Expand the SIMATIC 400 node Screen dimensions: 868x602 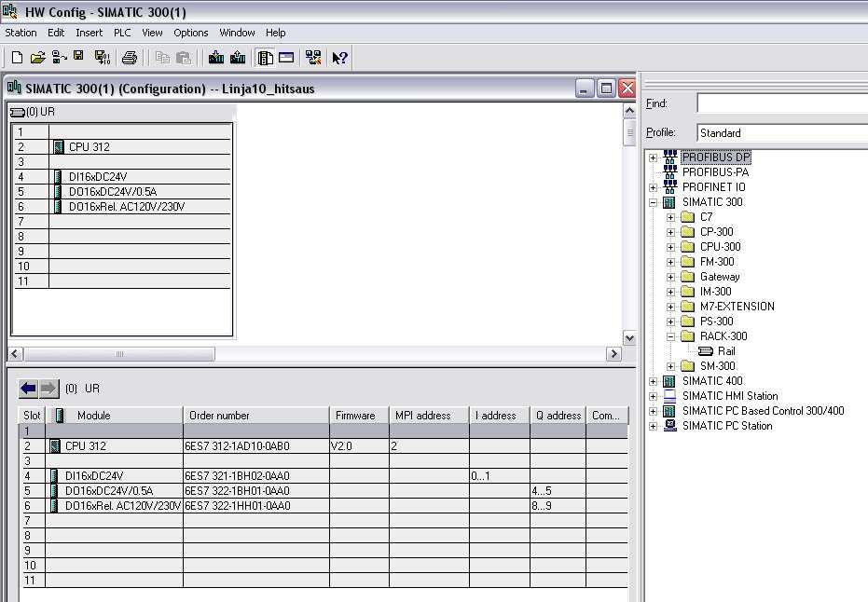654,382
